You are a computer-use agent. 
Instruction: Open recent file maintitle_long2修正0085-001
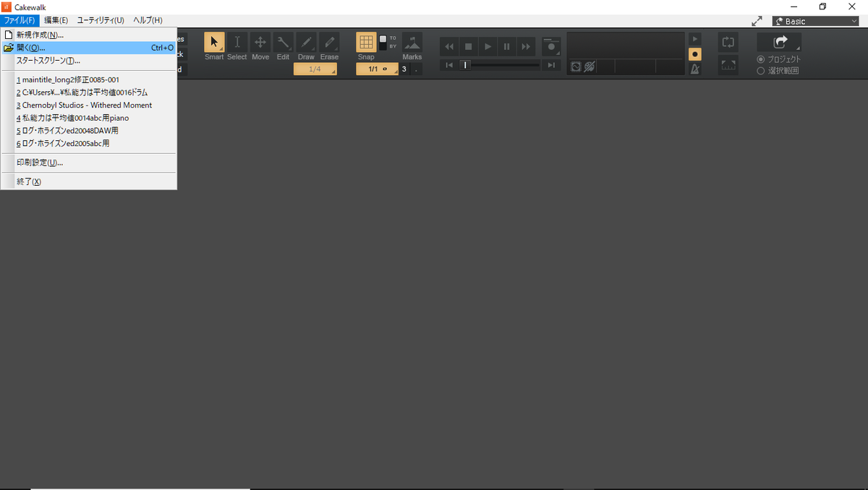pos(88,79)
